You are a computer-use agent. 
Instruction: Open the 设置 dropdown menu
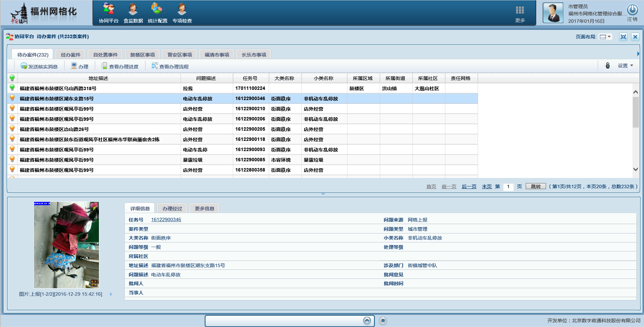(625, 66)
